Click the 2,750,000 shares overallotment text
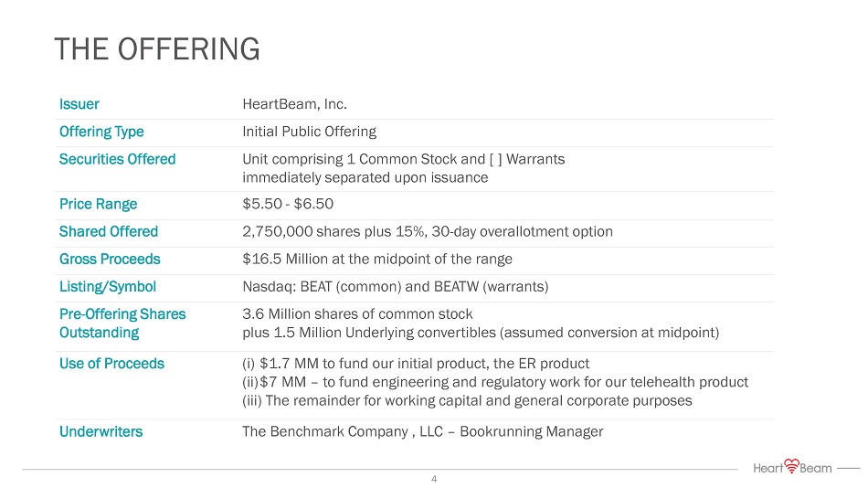Screen dimensions: 868x488 click(427, 231)
